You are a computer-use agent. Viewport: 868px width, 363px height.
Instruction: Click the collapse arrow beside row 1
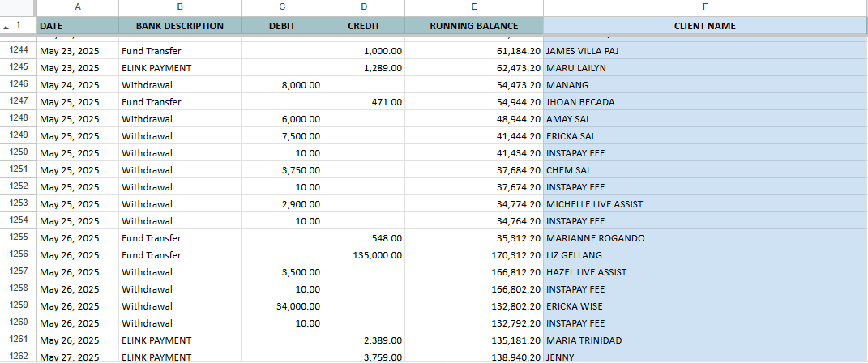[6, 27]
